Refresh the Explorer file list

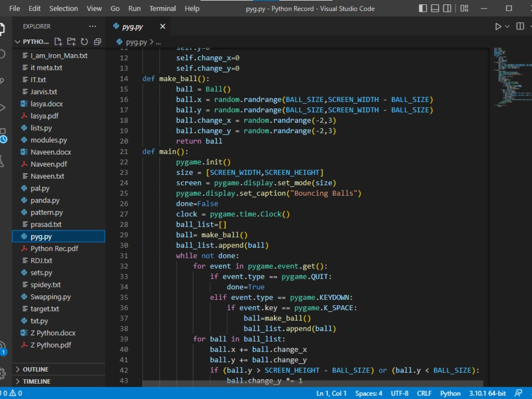click(x=84, y=41)
